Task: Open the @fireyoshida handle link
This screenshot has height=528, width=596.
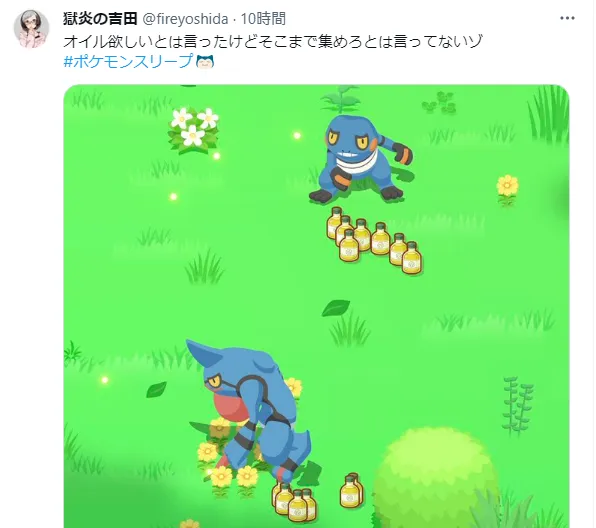Action: point(185,19)
